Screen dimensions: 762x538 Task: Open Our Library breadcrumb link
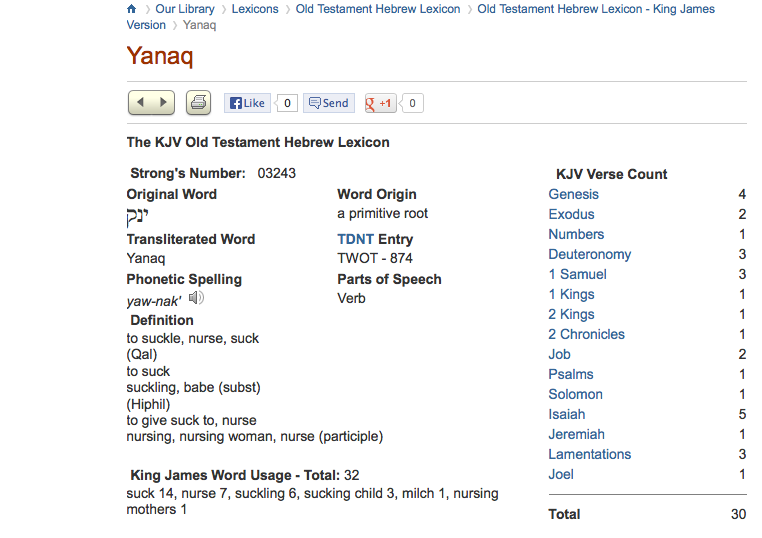coord(184,9)
